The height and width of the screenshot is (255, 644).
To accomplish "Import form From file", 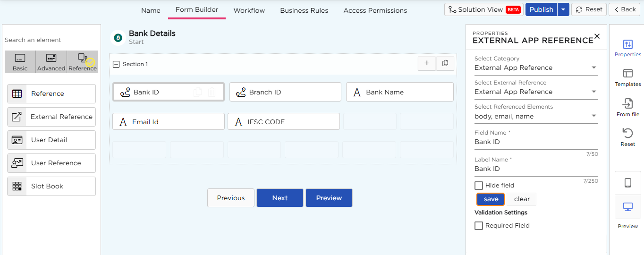I will pos(628,108).
